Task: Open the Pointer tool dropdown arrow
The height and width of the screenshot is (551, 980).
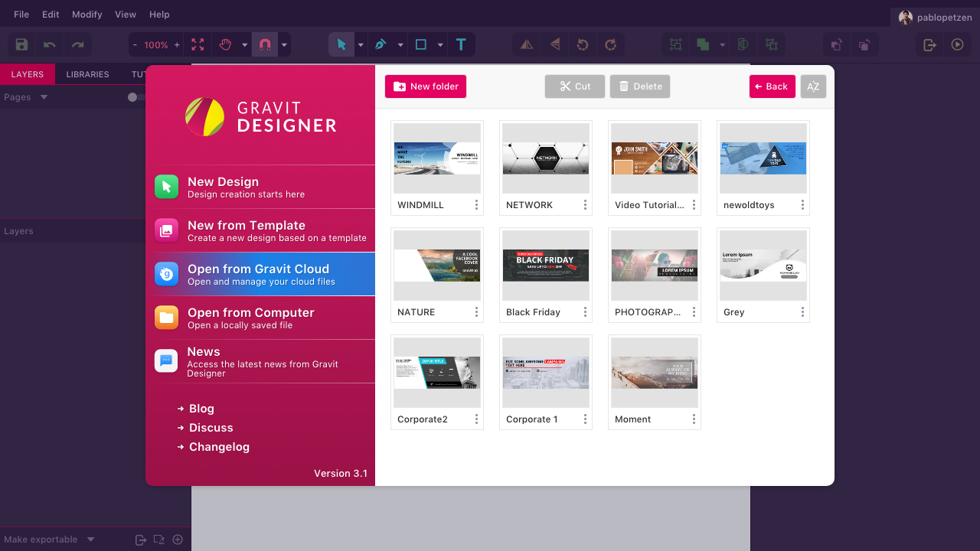Action: (361, 45)
